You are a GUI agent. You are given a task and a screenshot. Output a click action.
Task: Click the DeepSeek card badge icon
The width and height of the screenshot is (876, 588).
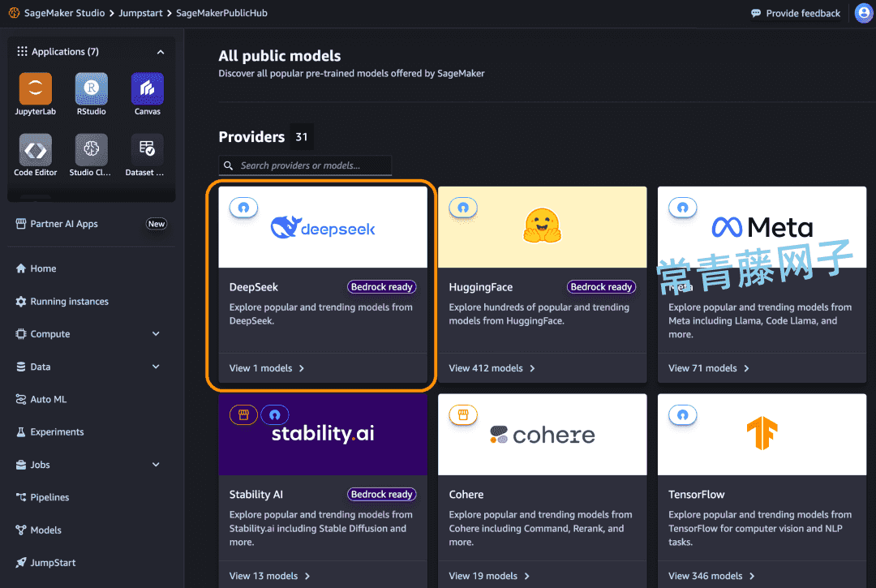coord(243,208)
